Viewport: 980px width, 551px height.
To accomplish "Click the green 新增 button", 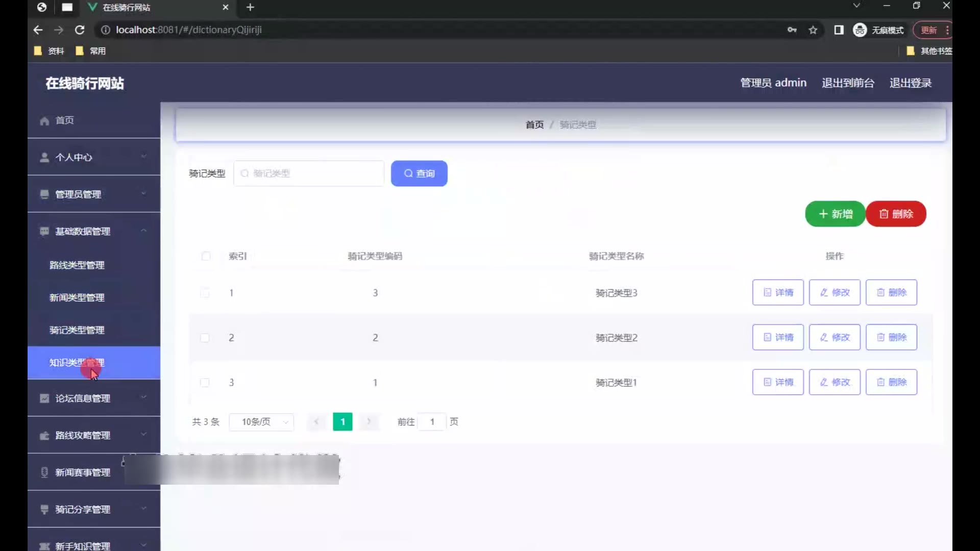I will (x=835, y=214).
